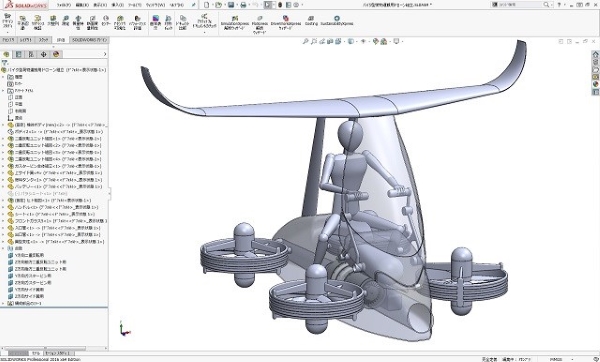
Task: Open the Appearances tab in right task pane
Action: (x=595, y=84)
